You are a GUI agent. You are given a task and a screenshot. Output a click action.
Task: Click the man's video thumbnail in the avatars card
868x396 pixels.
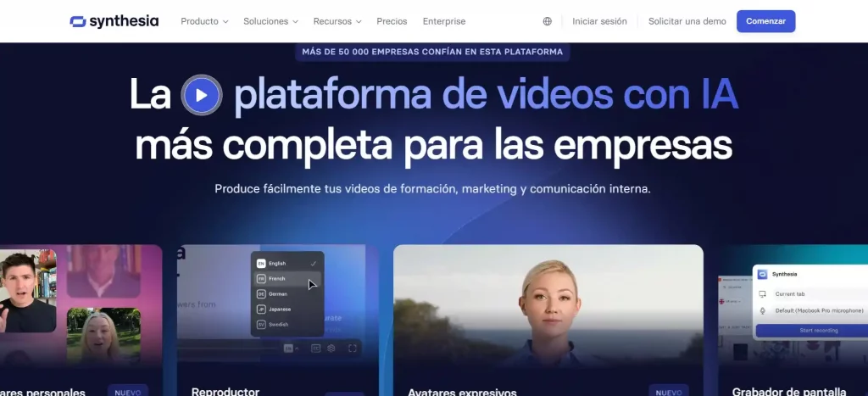28,291
